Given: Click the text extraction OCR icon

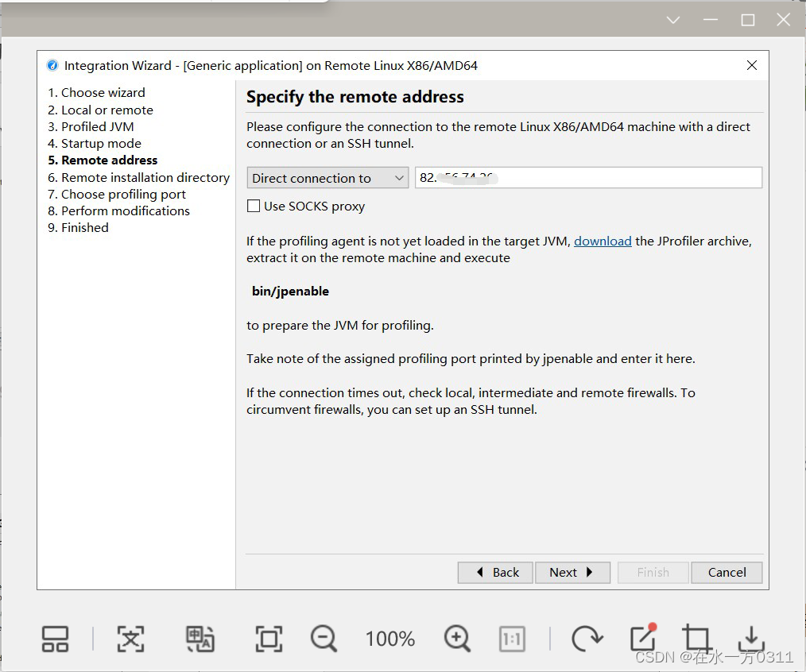Looking at the screenshot, I should [x=130, y=639].
